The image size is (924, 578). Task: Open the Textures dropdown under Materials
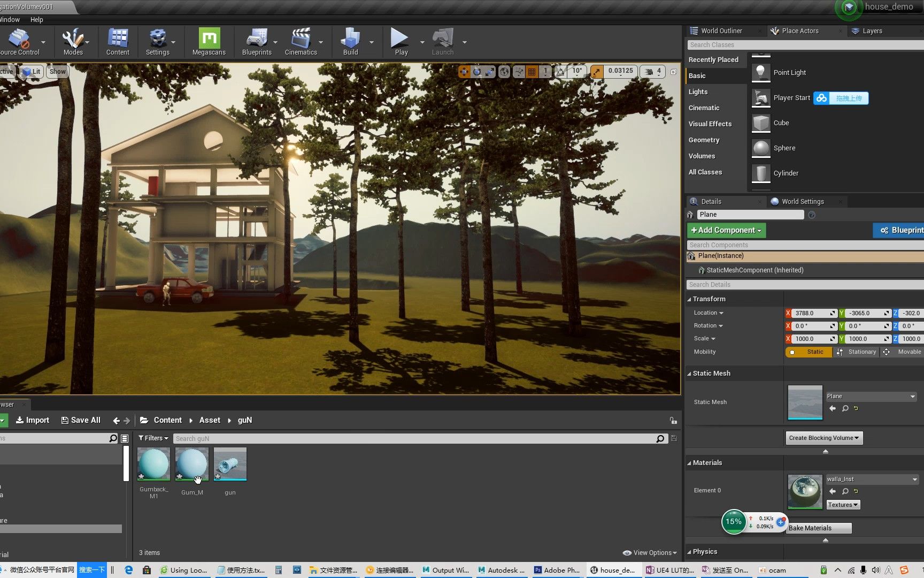point(843,504)
